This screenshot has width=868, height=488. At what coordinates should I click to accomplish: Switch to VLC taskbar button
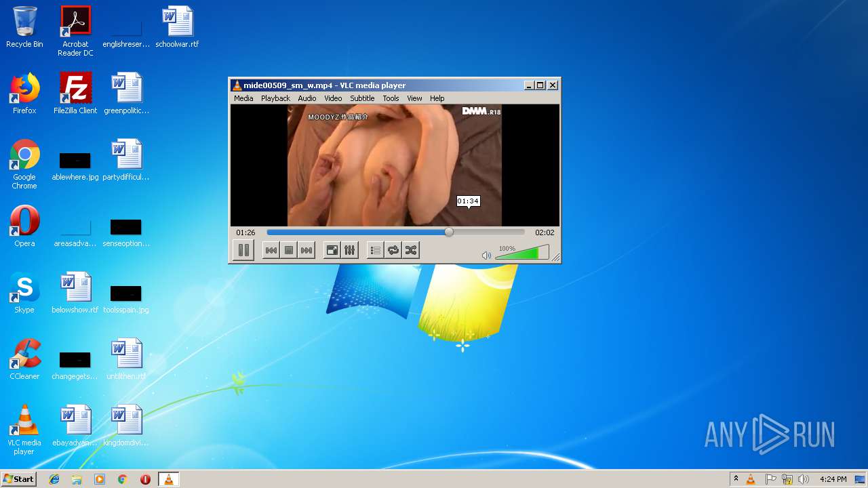point(169,479)
